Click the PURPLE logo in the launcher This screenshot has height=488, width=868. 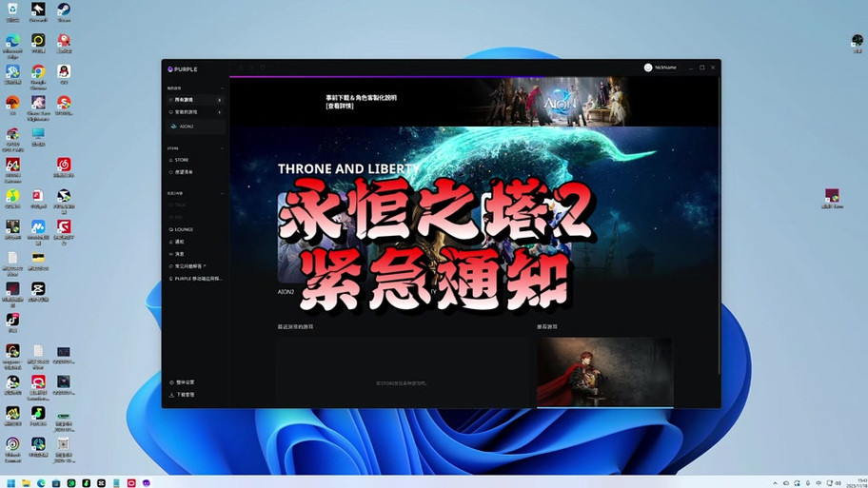point(183,69)
